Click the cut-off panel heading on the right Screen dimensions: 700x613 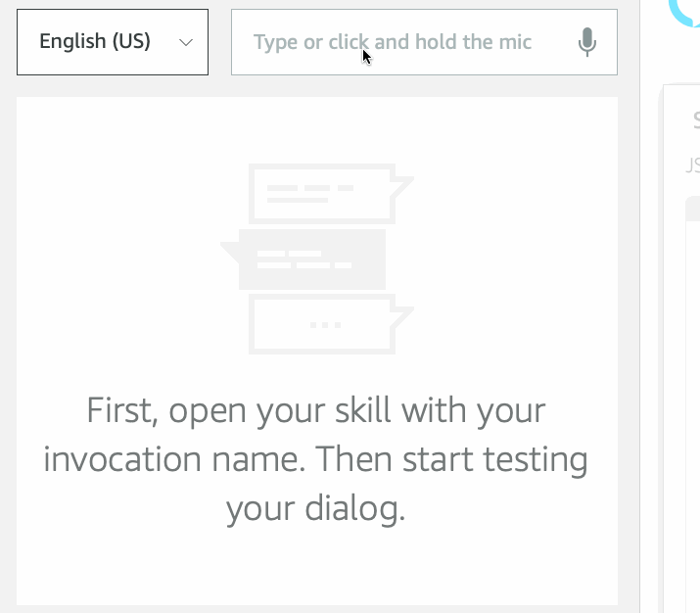coord(695,120)
